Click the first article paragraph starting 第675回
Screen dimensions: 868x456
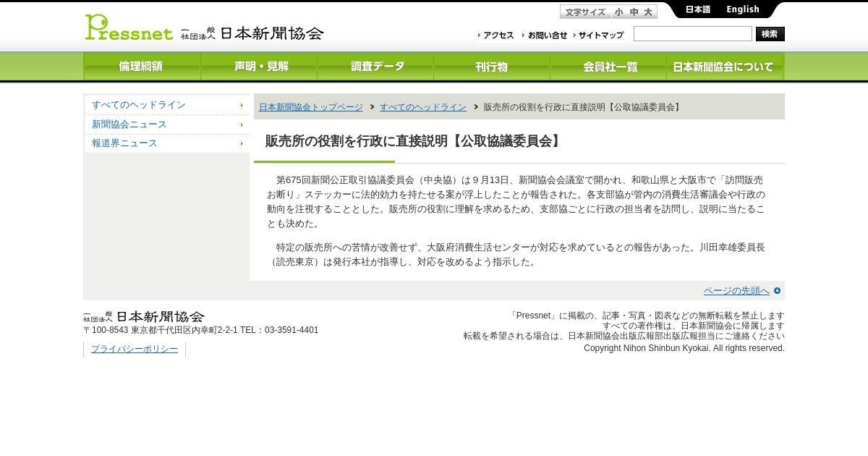(516, 202)
